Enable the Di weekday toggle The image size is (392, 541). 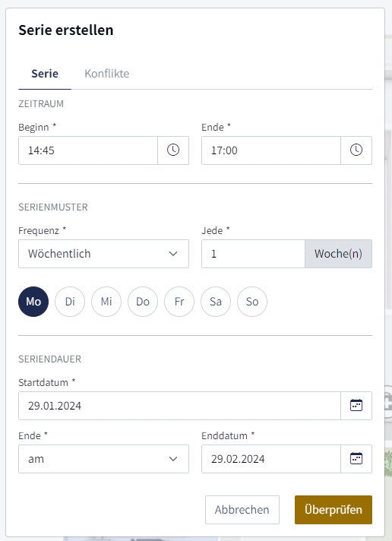[70, 302]
